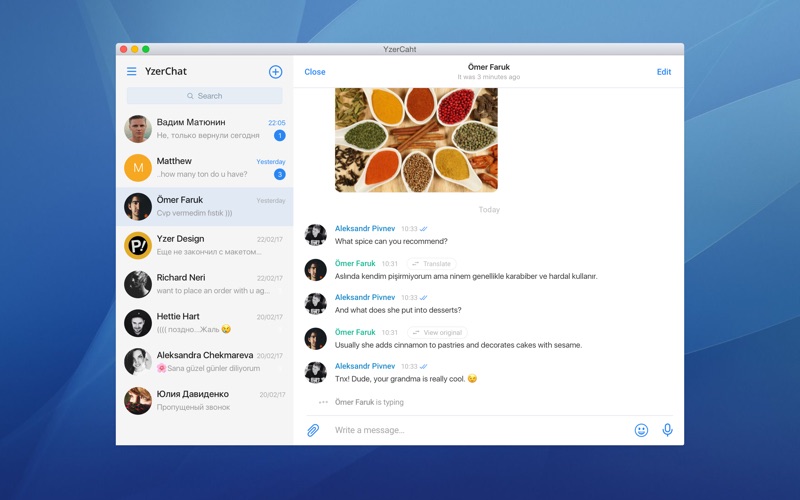Click Ömer Faruk's avatar in the chat list
800x500 pixels.
click(x=138, y=207)
